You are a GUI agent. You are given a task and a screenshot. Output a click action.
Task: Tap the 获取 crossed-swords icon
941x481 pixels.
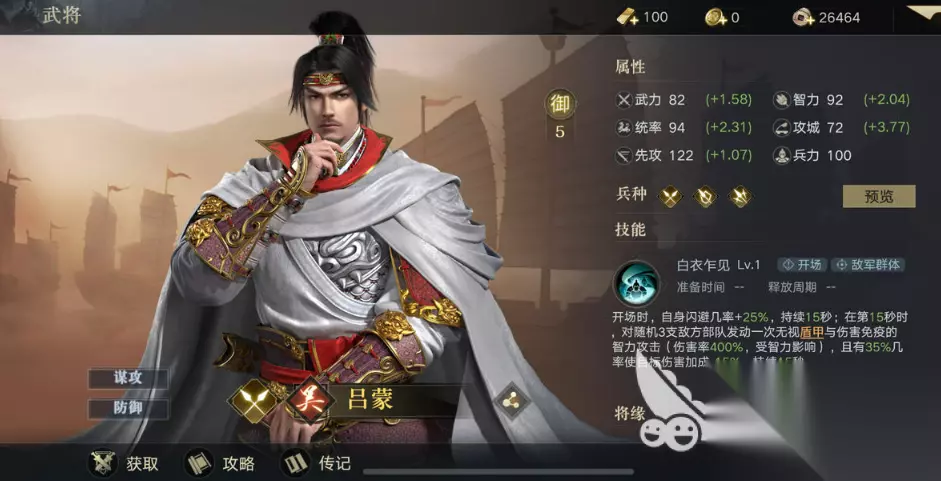[x=103, y=463]
